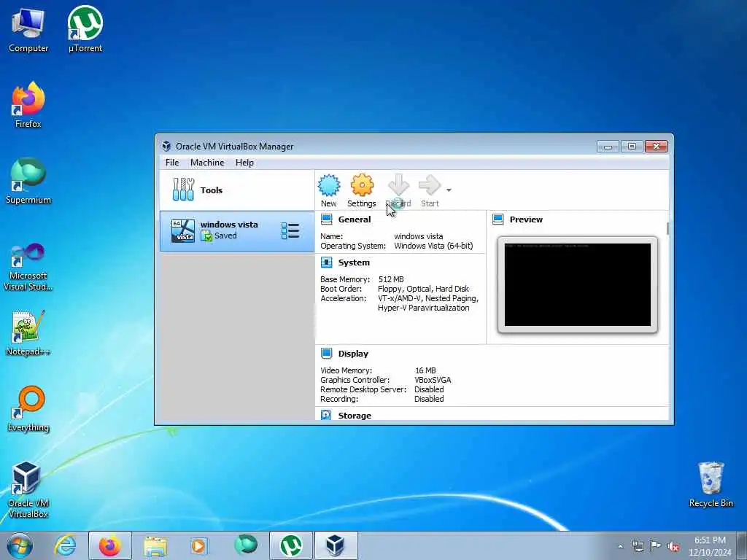Image resolution: width=747 pixels, height=560 pixels.
Task: Click the VM preview thumbnail
Action: pyautogui.click(x=578, y=284)
